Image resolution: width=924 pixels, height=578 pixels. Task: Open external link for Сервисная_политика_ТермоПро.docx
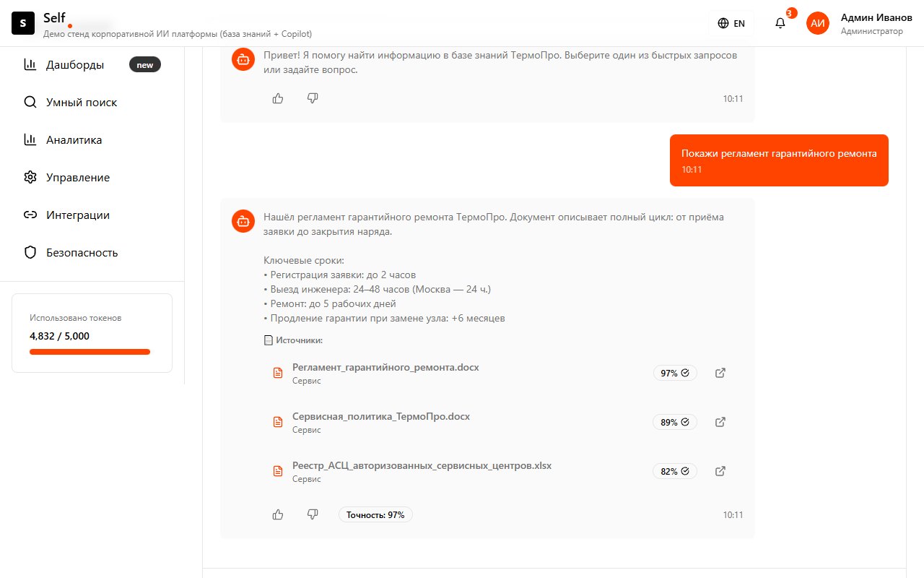pyautogui.click(x=720, y=422)
